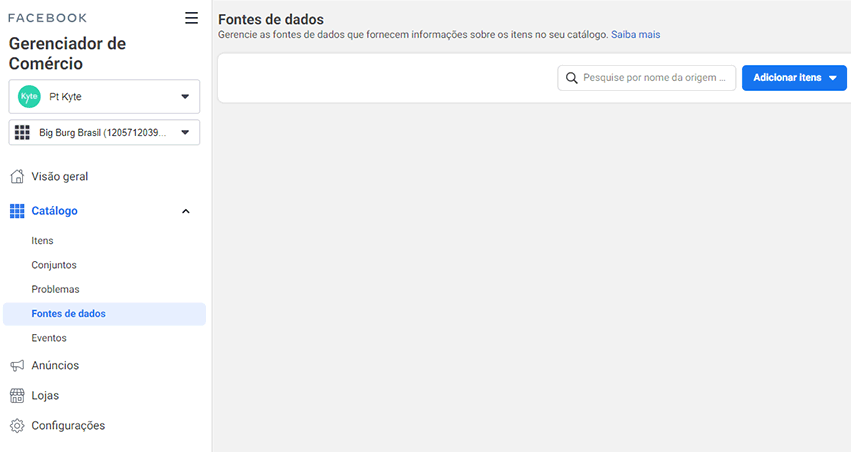The width and height of the screenshot is (851, 452).
Task: Click the blue Catálogo grid icon
Action: click(17, 211)
